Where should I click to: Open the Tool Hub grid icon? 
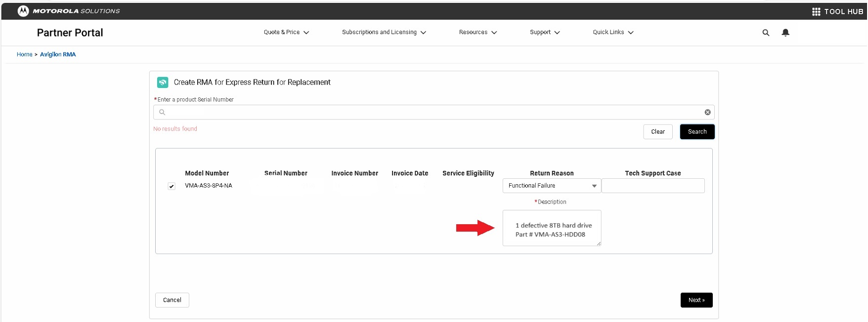816,11
